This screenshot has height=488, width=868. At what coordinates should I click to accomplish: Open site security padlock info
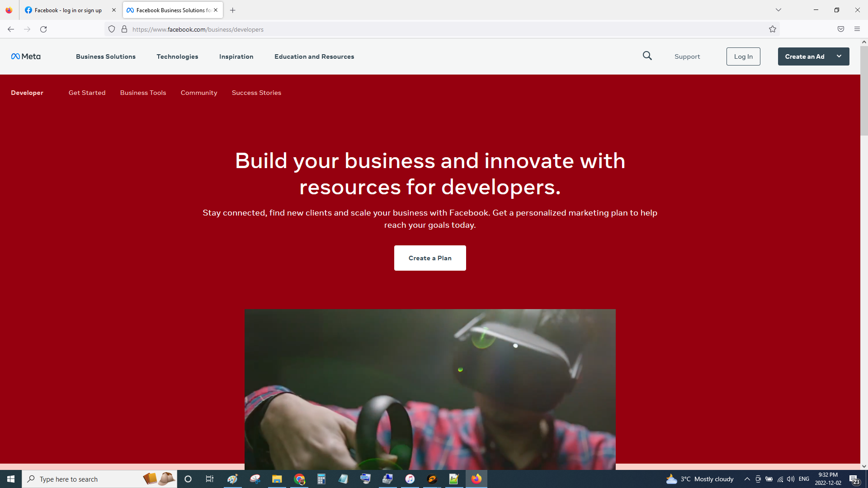pyautogui.click(x=124, y=29)
